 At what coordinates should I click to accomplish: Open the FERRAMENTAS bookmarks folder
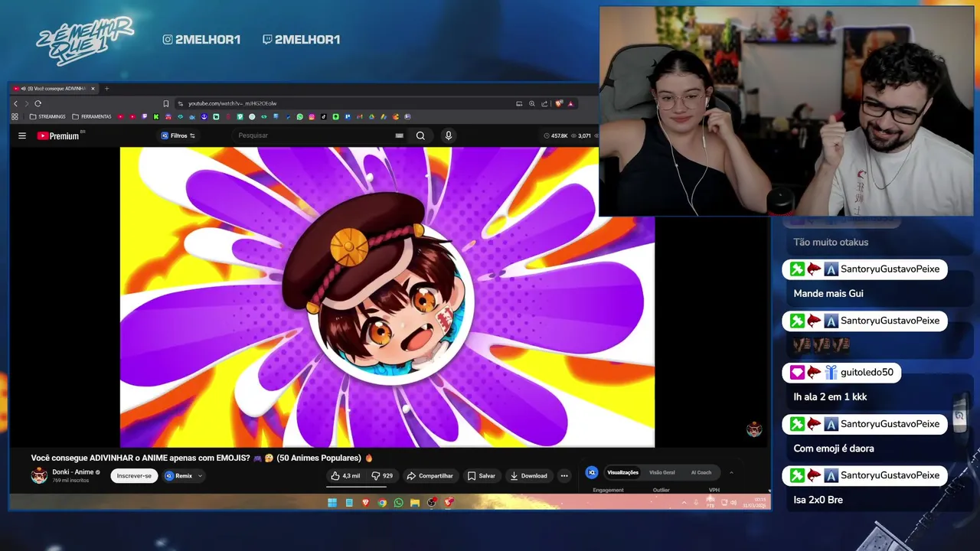(x=92, y=116)
